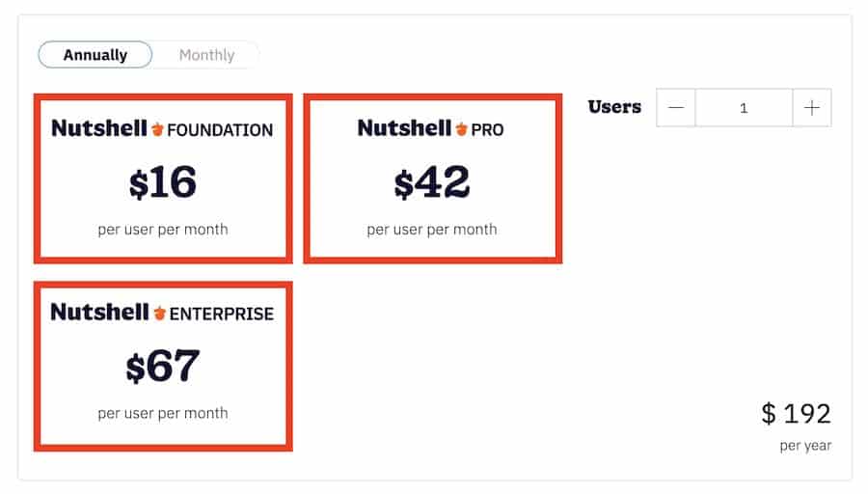Click the Users label
The height and width of the screenshot is (494, 868).
[614, 107]
